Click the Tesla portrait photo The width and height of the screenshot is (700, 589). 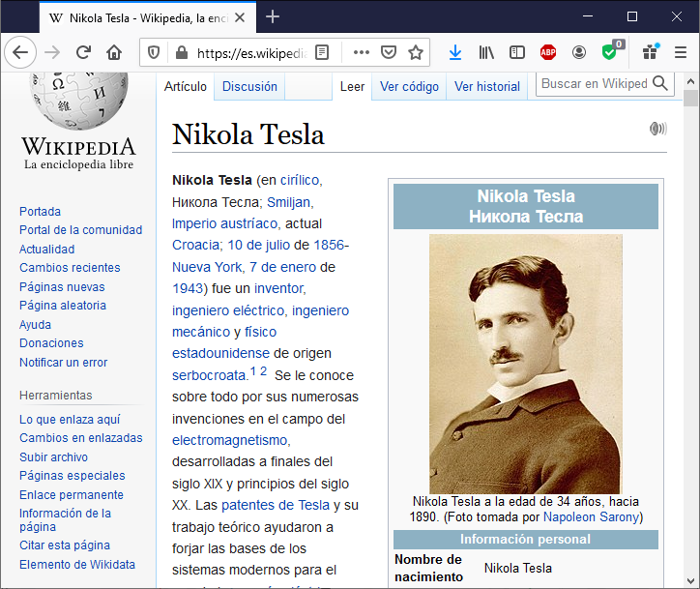point(525,364)
